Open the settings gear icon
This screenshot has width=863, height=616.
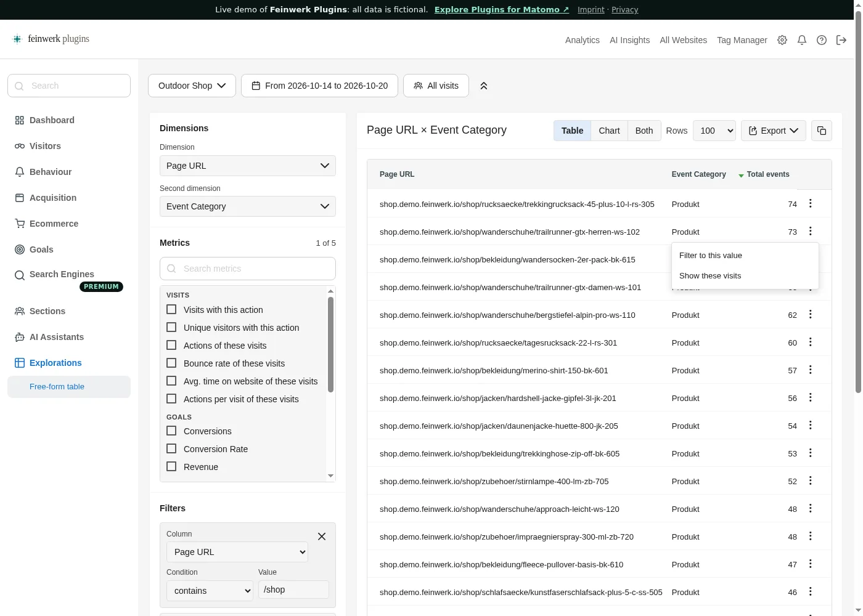(782, 40)
